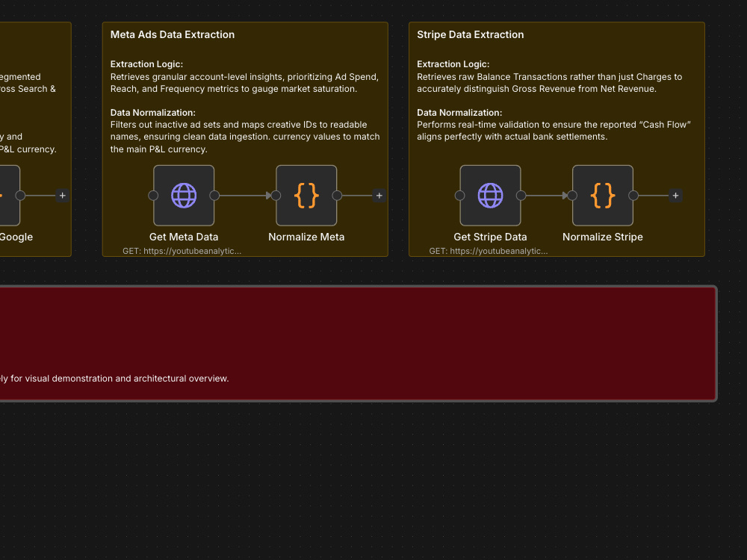Click the Get Stripe Data label

pyautogui.click(x=490, y=237)
